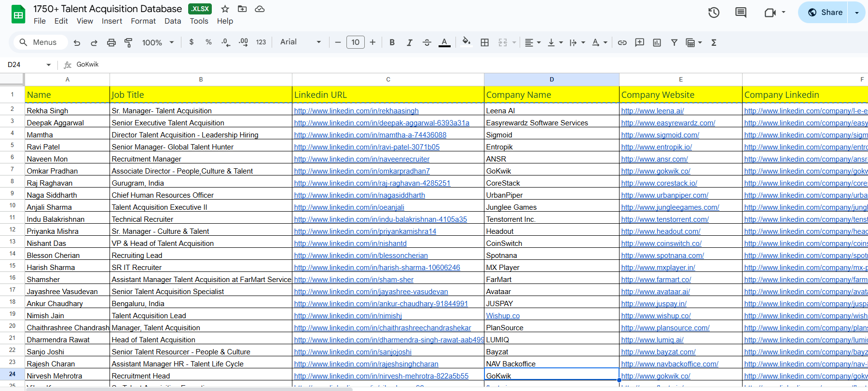Open the table views dropdown
Image resolution: width=868 pixels, height=391 pixels.
point(694,42)
